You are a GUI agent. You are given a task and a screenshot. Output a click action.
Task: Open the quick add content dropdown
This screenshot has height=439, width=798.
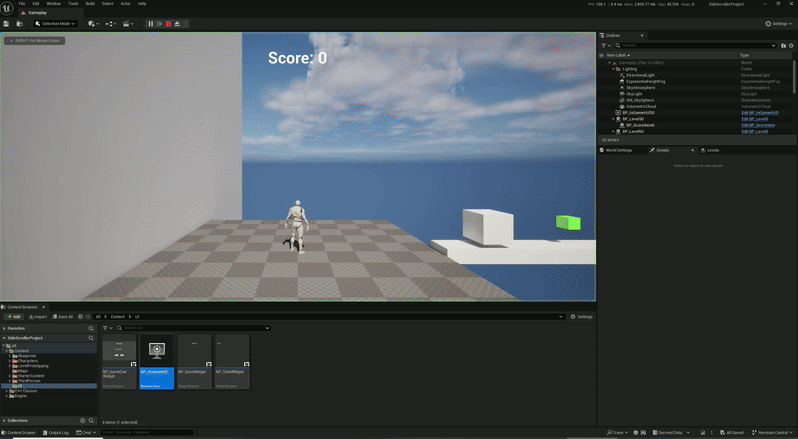pos(93,24)
